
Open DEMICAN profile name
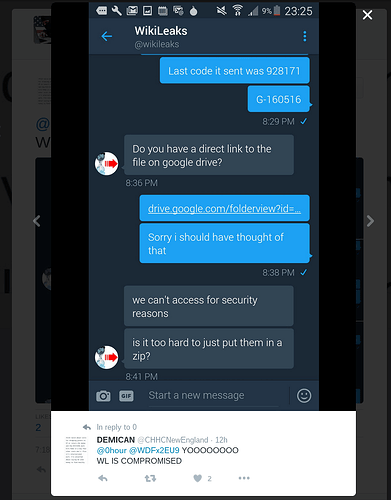point(116,440)
